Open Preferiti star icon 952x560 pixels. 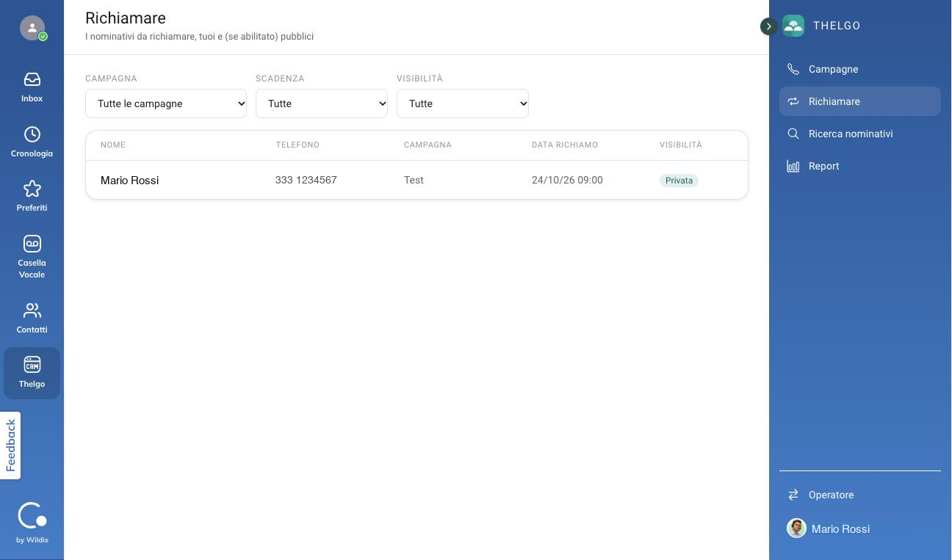tap(32, 189)
